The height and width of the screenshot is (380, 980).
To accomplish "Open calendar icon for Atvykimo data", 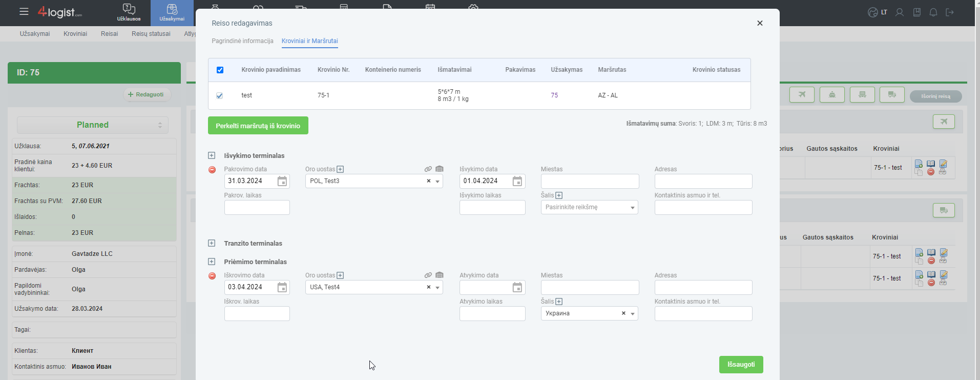I will pyautogui.click(x=517, y=287).
